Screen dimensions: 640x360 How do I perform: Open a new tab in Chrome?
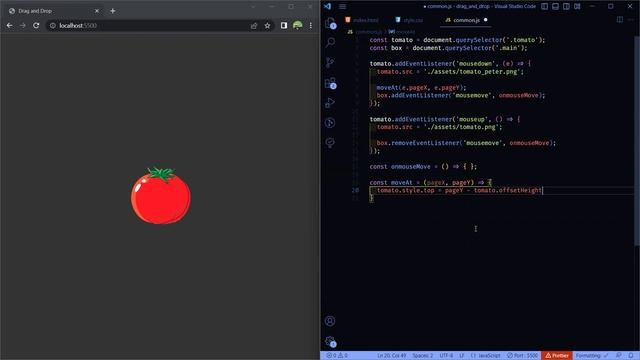[113, 11]
